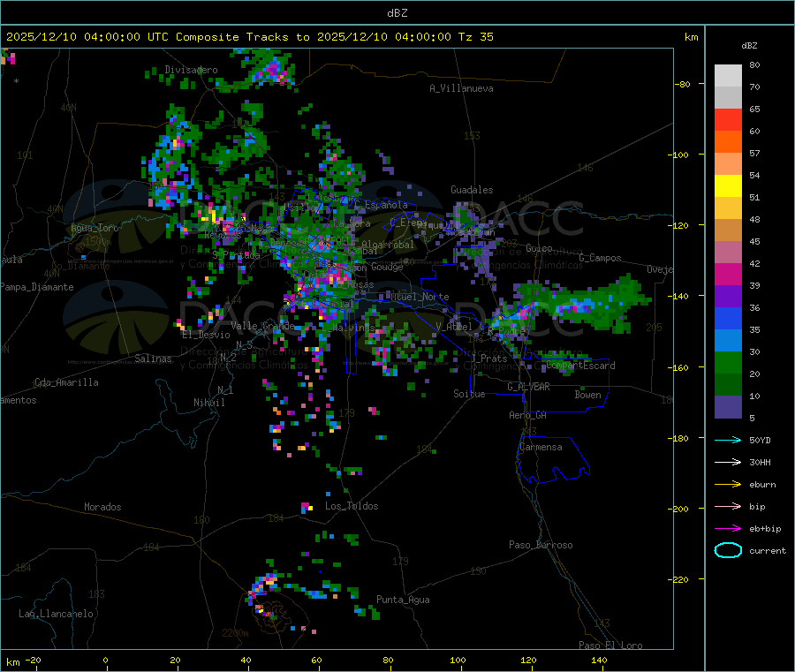Click the Salinas place label
Image resolution: width=795 pixels, height=672 pixels.
[153, 359]
